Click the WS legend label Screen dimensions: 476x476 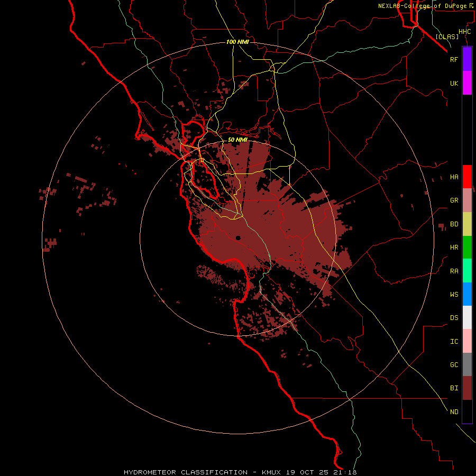pyautogui.click(x=454, y=295)
